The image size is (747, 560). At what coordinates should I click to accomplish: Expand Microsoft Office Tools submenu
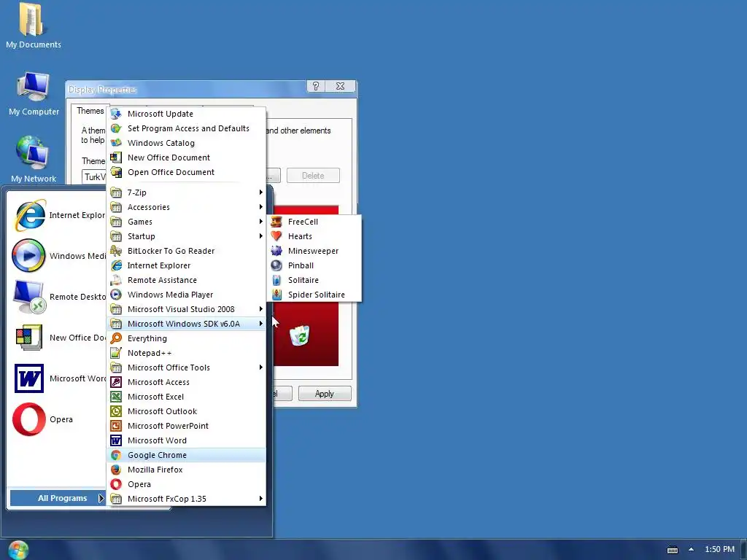[186, 367]
